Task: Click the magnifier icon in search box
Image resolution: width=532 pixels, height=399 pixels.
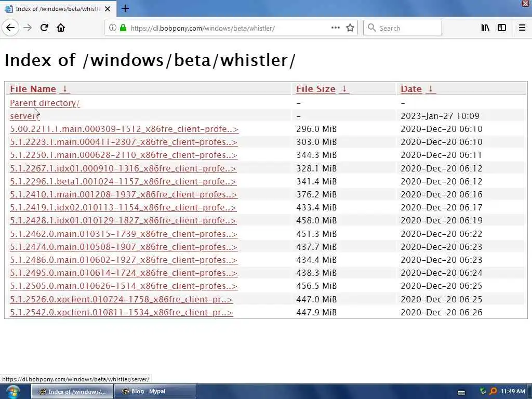Action: [x=372, y=28]
